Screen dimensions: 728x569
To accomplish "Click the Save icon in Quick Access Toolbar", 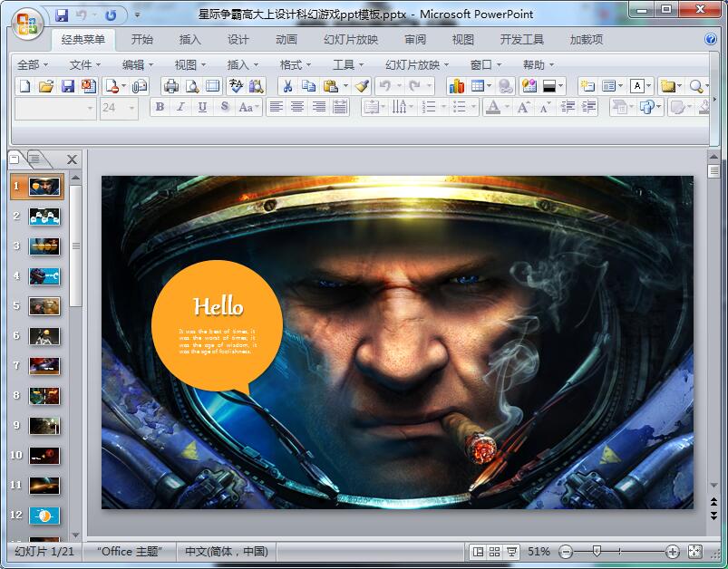I will coord(62,15).
